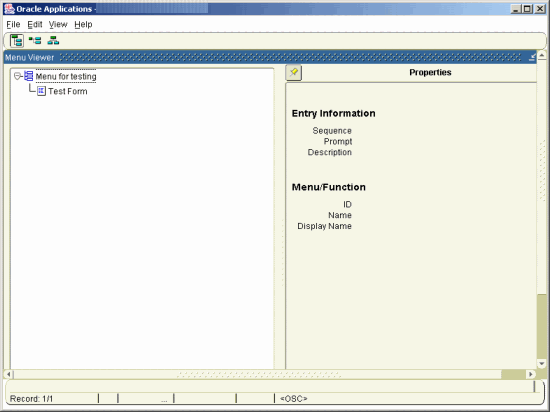Click the Sequence label
The width and height of the screenshot is (550, 412).
[332, 131]
